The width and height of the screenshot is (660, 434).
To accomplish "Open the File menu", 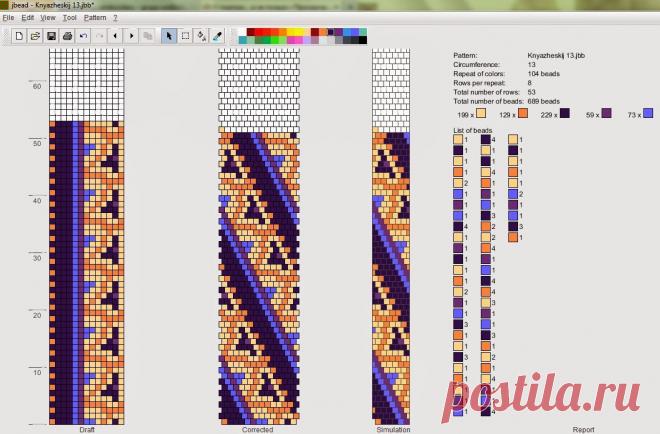I will [x=8, y=18].
